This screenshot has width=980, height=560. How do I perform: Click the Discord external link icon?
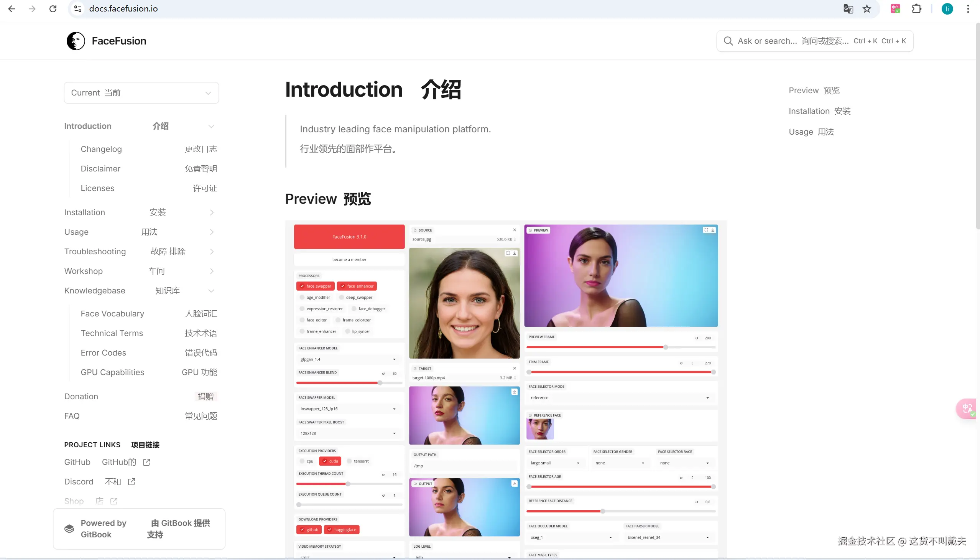(132, 481)
